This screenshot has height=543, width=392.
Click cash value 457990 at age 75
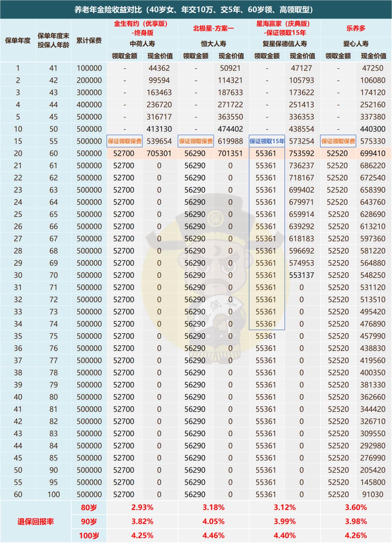[373, 336]
